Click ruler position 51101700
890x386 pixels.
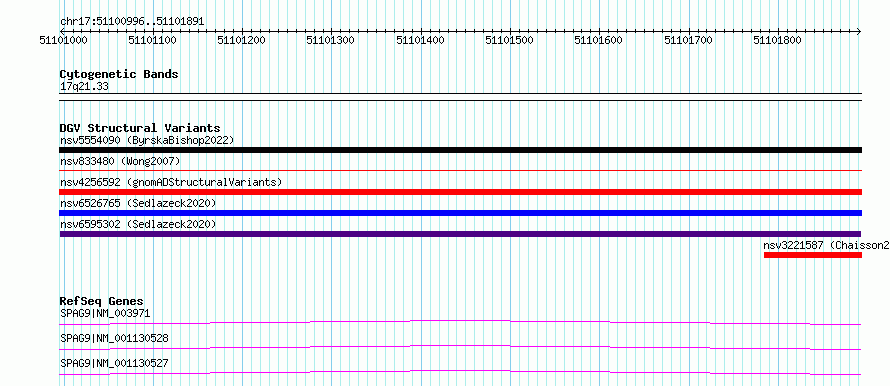point(688,40)
